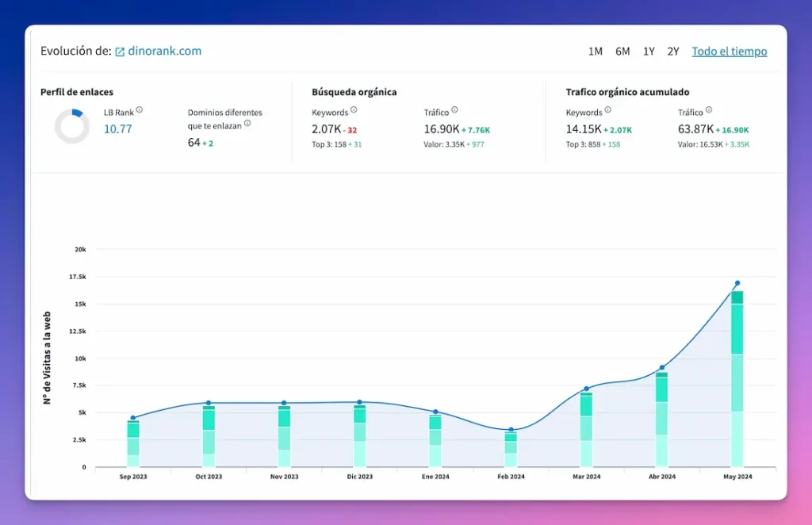Click Tráfico info icon under Trafico orgánico acumulado
This screenshot has height=525, width=812.
coord(708,111)
